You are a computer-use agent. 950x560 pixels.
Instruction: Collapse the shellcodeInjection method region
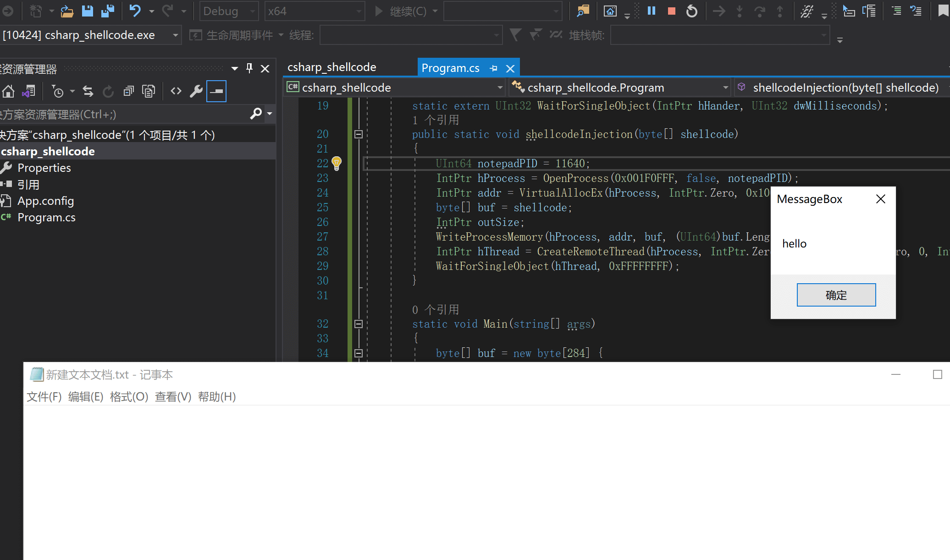click(359, 134)
